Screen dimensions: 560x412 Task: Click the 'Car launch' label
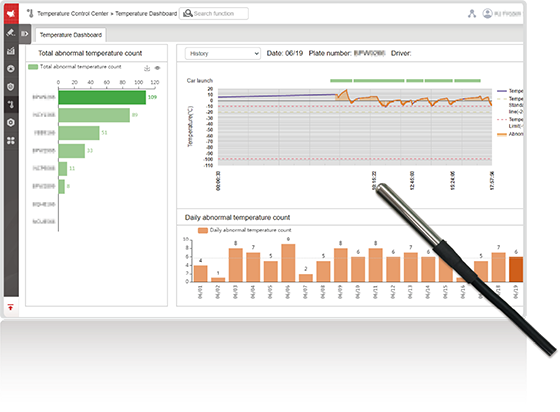[x=200, y=81]
